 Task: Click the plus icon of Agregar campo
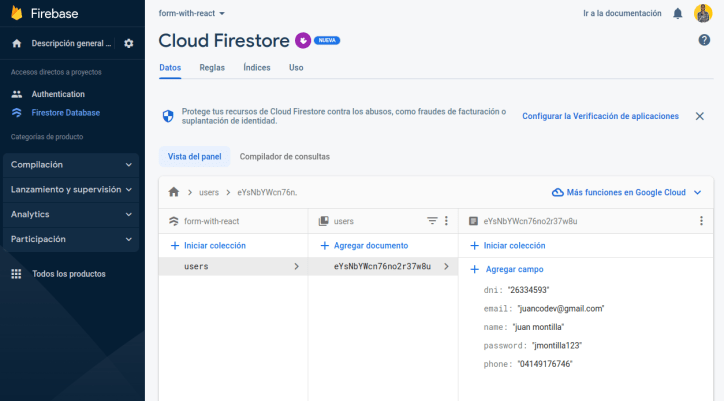click(474, 269)
